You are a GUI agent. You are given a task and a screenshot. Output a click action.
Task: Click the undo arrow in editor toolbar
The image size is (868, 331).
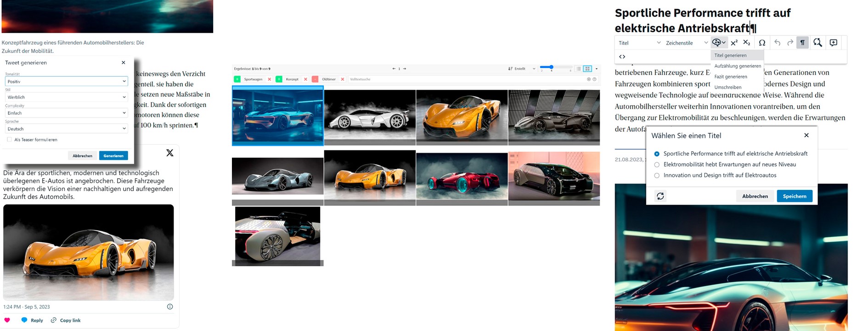pyautogui.click(x=777, y=43)
